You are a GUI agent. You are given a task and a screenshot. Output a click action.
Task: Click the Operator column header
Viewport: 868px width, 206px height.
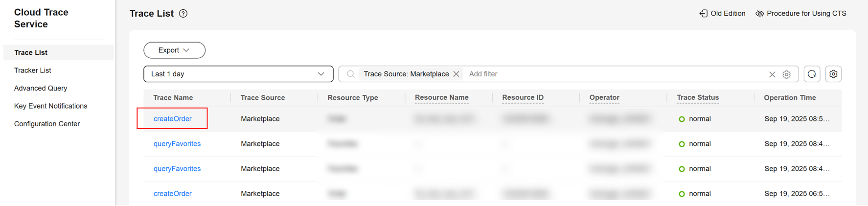point(604,98)
